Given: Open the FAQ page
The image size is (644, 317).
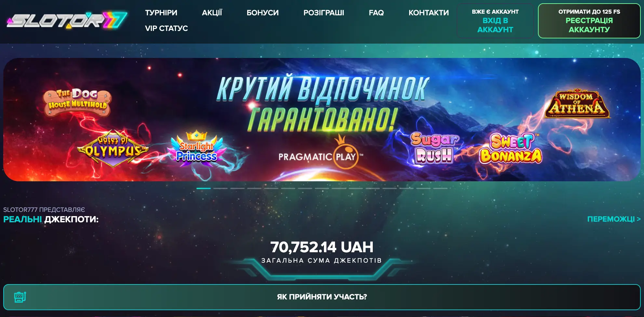Looking at the screenshot, I should click(376, 13).
